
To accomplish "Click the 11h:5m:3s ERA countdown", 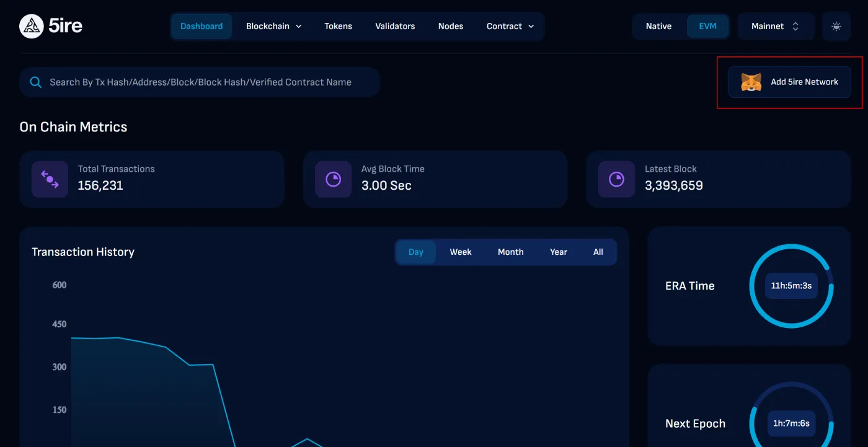I will point(791,286).
